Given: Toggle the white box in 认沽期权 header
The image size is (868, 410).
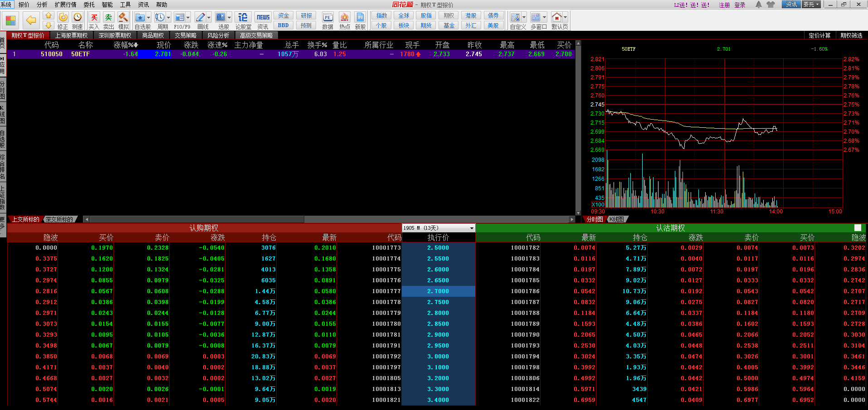Looking at the screenshot, I should pyautogui.click(x=858, y=228).
